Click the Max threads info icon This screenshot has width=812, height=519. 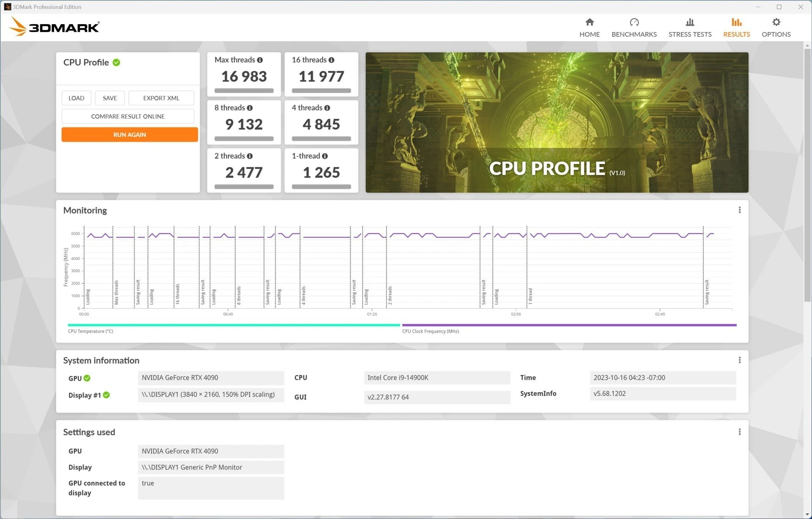point(260,60)
